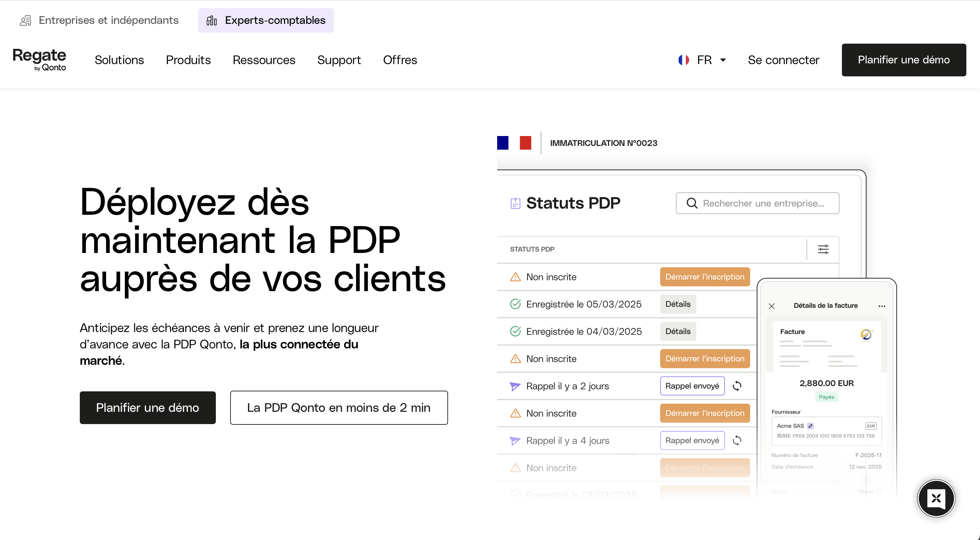Click Rappel envoyé on the 4 jours row
Image resolution: width=980 pixels, height=540 pixels.
[692, 441]
